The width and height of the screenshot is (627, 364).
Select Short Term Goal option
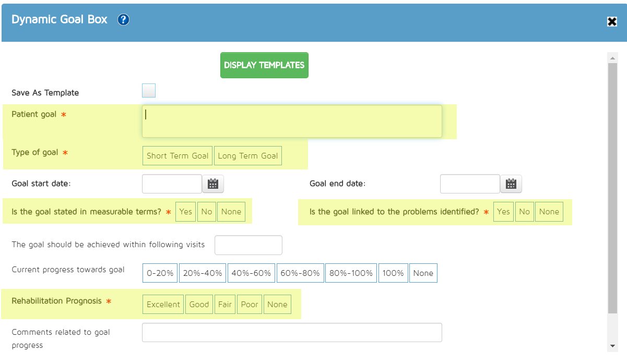(178, 156)
